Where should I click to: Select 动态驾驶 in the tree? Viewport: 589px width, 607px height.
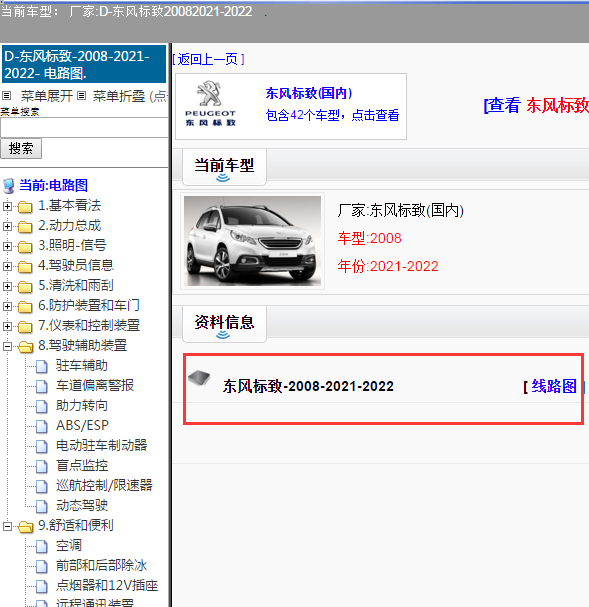82,506
